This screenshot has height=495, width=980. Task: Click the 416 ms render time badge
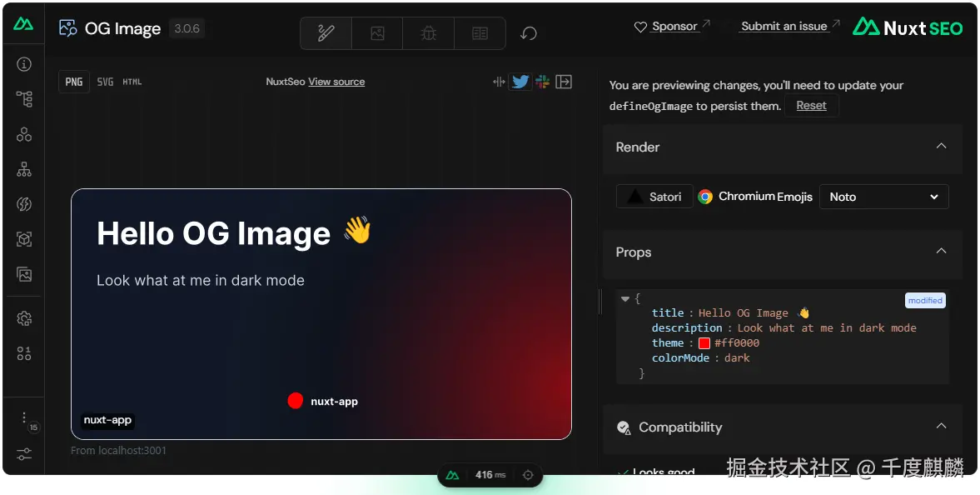(490, 474)
